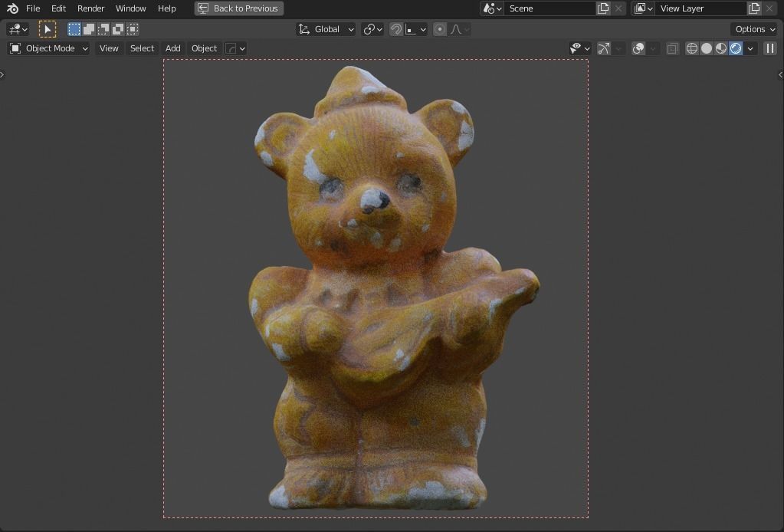The image size is (784, 532).
Task: Open the editor type dropdown
Action: pos(18,29)
